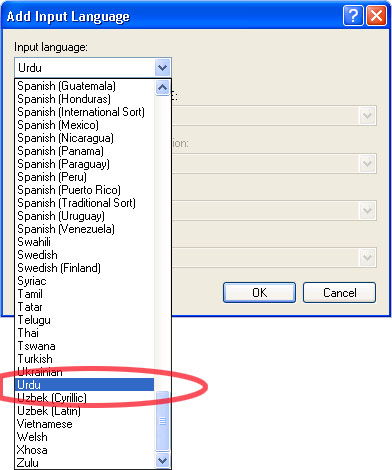The image size is (392, 470).
Task: Click the Help question mark button
Action: [353, 15]
